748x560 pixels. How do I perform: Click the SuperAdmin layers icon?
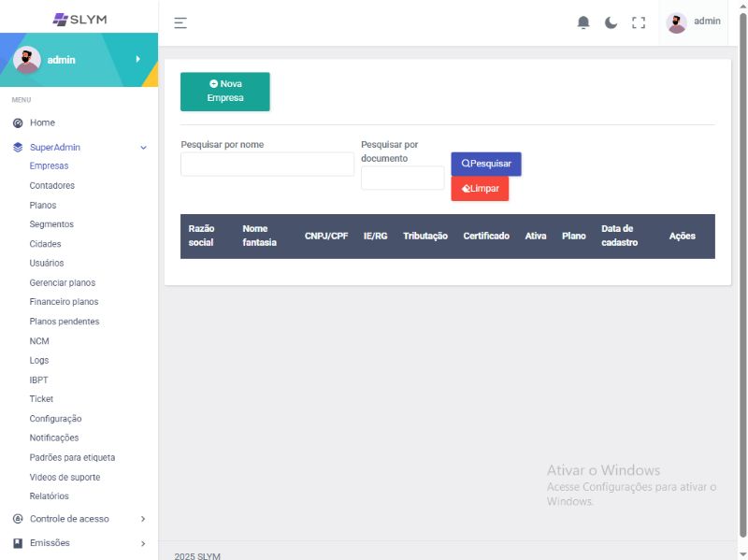coord(18,147)
